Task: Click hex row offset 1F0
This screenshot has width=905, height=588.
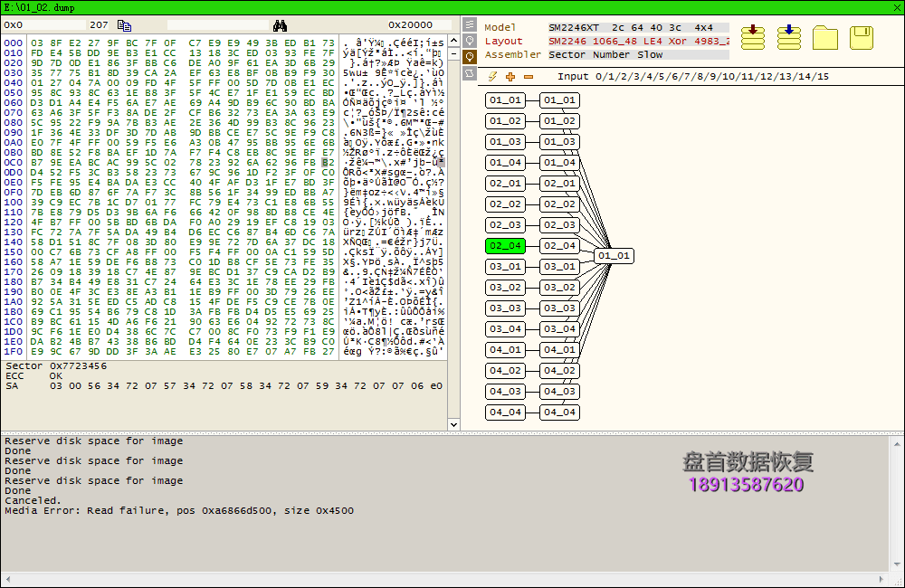Action: click(14, 351)
